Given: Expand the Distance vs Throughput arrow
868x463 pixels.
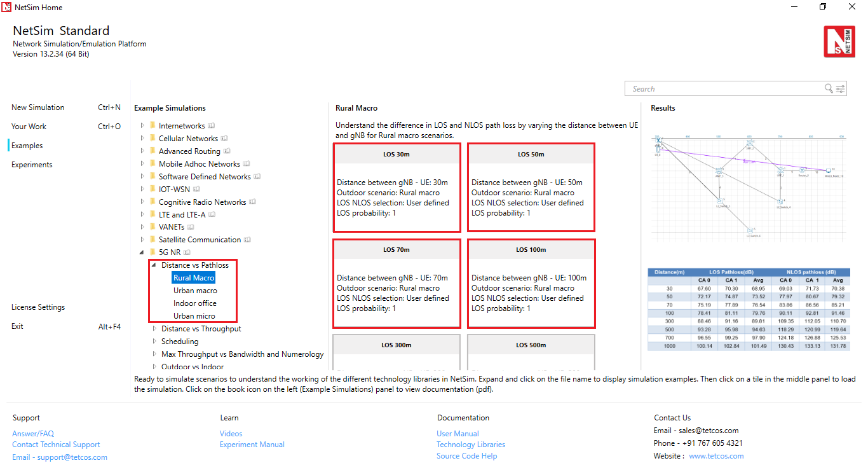Looking at the screenshot, I should click(154, 329).
